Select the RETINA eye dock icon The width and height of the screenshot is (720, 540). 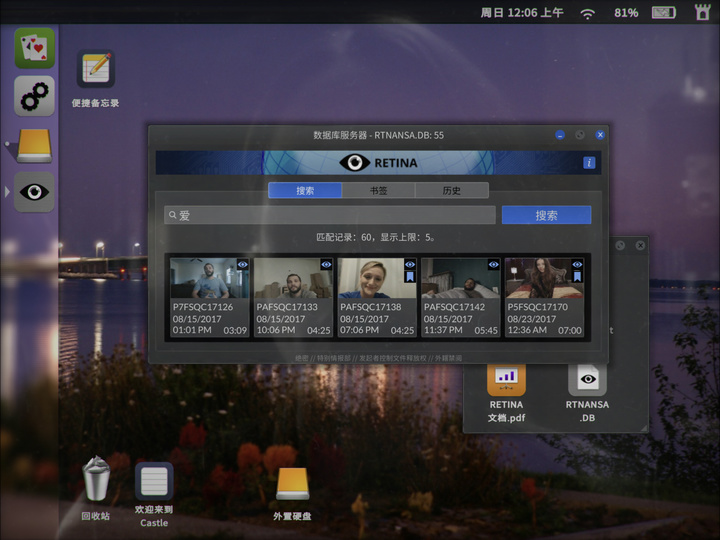click(x=34, y=192)
